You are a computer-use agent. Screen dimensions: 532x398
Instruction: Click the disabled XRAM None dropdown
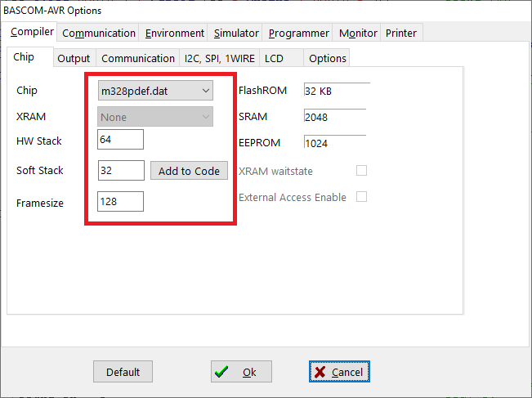(x=155, y=117)
